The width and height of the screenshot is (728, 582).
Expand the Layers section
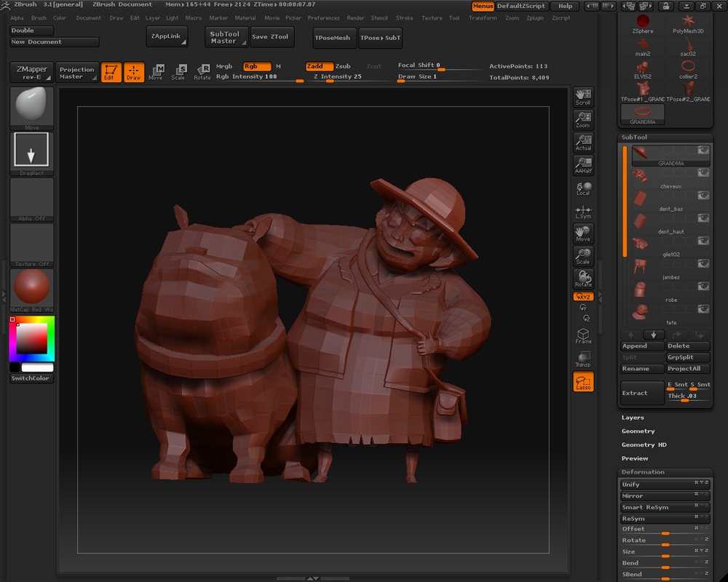(x=633, y=418)
